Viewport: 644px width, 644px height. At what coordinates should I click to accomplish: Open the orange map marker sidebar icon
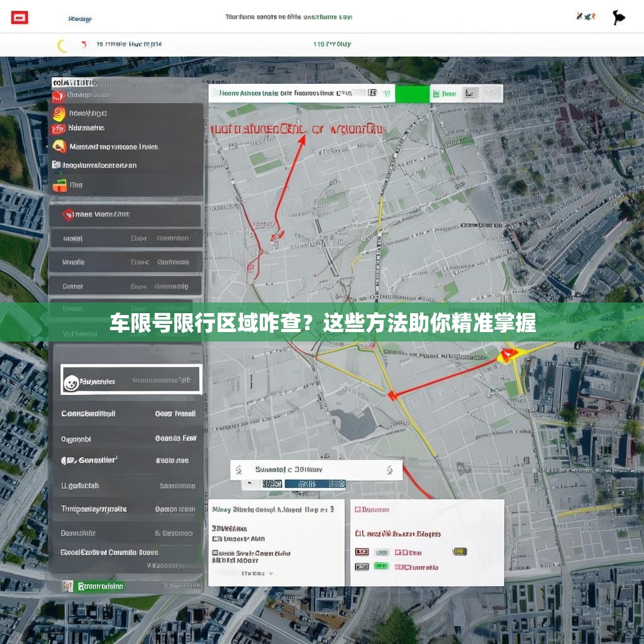pyautogui.click(x=60, y=145)
